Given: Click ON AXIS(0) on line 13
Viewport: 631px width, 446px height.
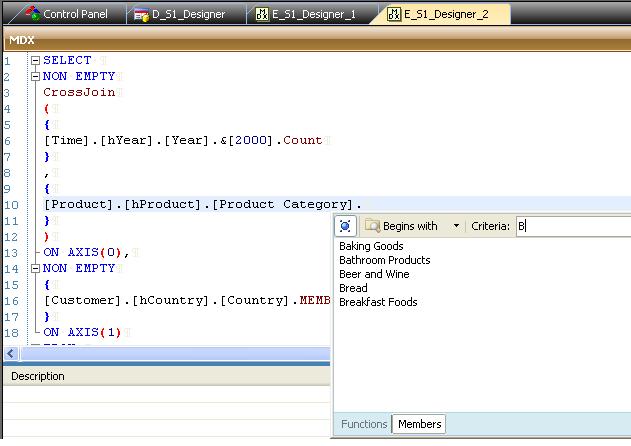Looking at the screenshot, I should 82,252.
